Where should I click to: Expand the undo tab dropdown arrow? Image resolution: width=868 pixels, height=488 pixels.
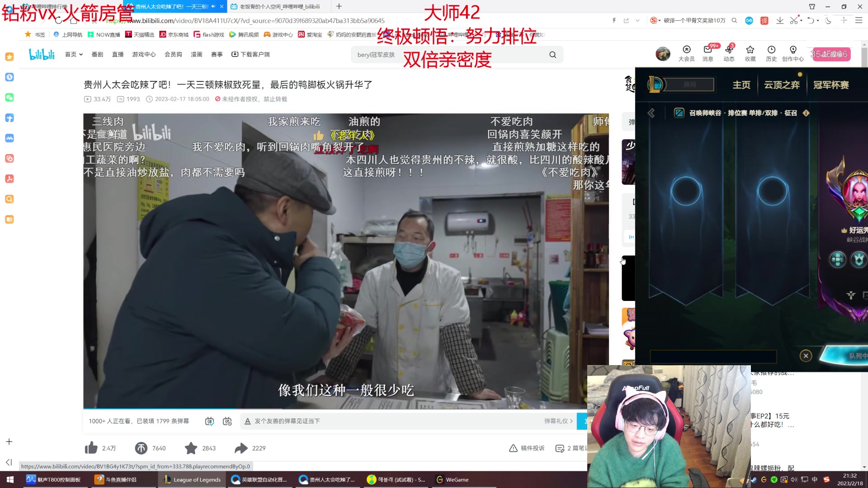click(818, 21)
